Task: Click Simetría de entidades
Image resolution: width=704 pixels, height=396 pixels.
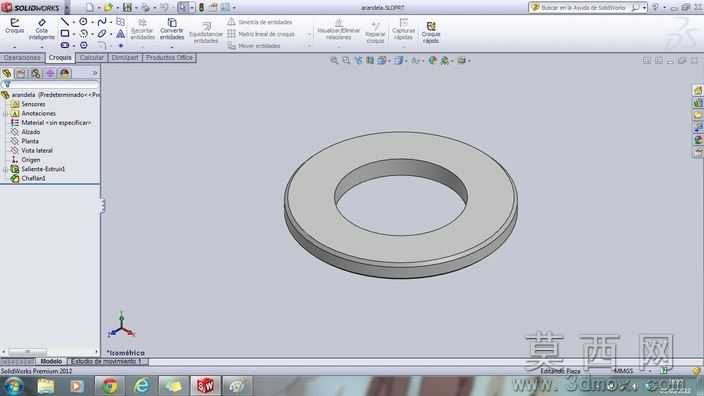Action: 260,22
